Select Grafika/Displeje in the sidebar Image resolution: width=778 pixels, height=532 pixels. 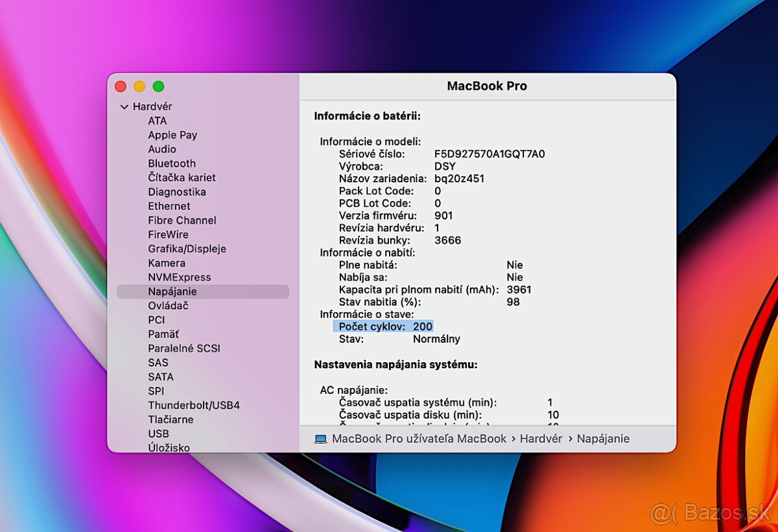click(x=187, y=248)
